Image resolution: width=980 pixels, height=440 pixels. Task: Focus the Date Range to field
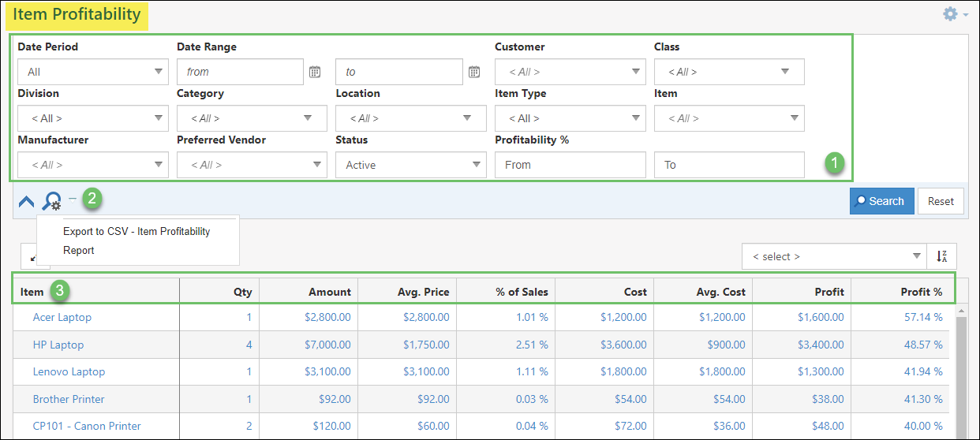[x=399, y=72]
